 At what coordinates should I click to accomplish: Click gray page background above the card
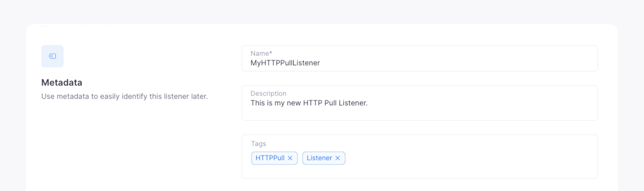pyautogui.click(x=322, y=11)
